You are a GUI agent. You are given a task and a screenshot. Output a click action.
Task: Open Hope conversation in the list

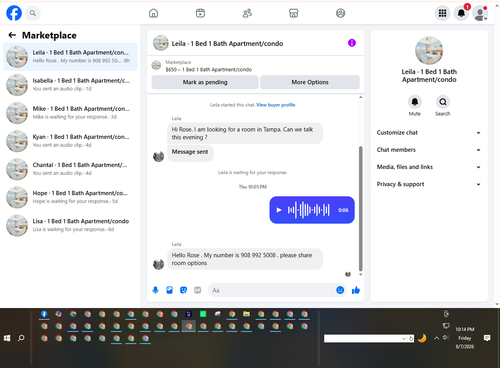[70, 197]
